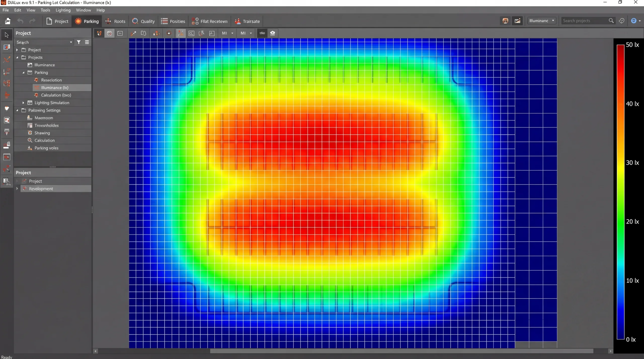Open the File menu
Viewport: 644px width, 359px height.
[x=6, y=10]
